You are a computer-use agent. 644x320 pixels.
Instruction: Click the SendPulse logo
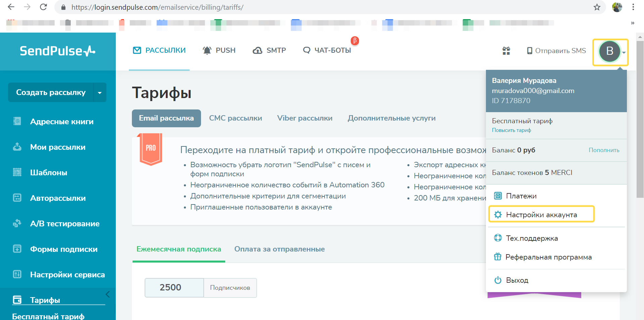pyautogui.click(x=57, y=51)
